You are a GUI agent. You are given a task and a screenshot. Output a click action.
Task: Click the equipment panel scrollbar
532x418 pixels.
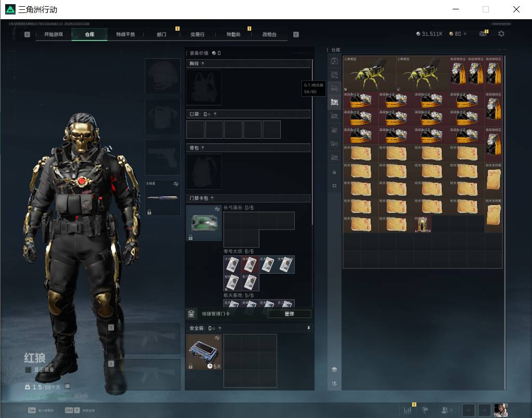(312, 143)
